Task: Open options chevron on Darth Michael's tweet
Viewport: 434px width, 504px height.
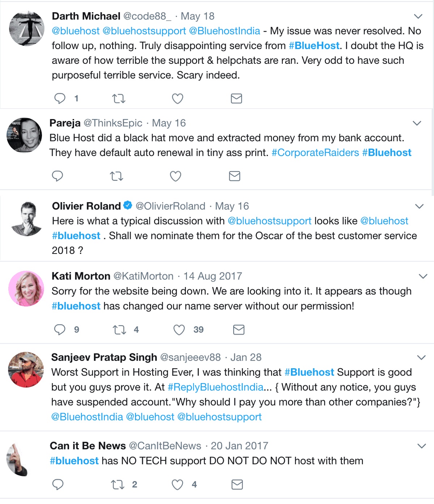Action: 418,16
